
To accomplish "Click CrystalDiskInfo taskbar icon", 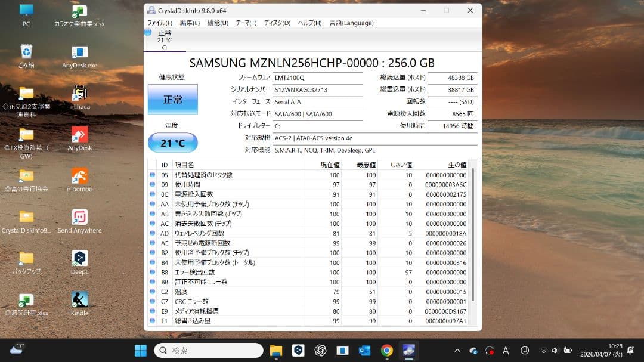I will pyautogui.click(x=408, y=351).
